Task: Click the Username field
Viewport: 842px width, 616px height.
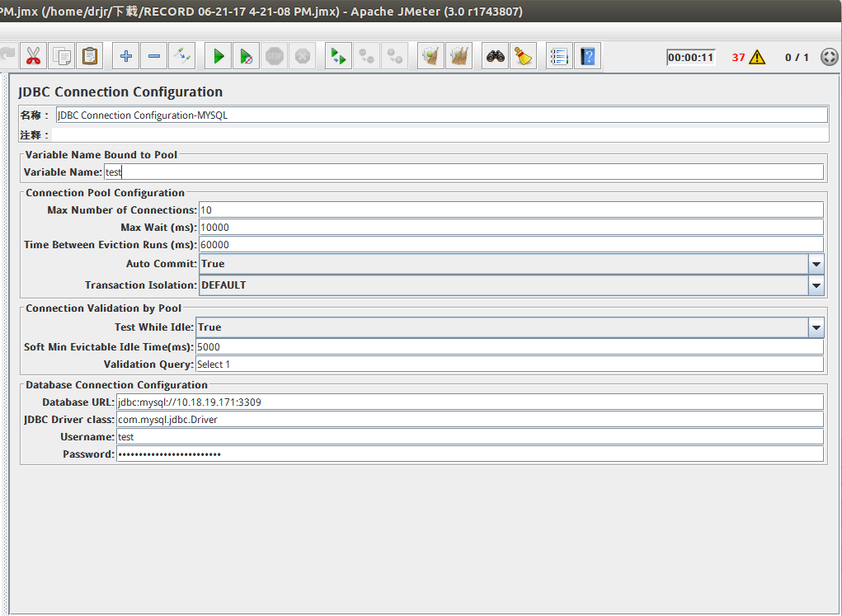Action: (x=470, y=436)
